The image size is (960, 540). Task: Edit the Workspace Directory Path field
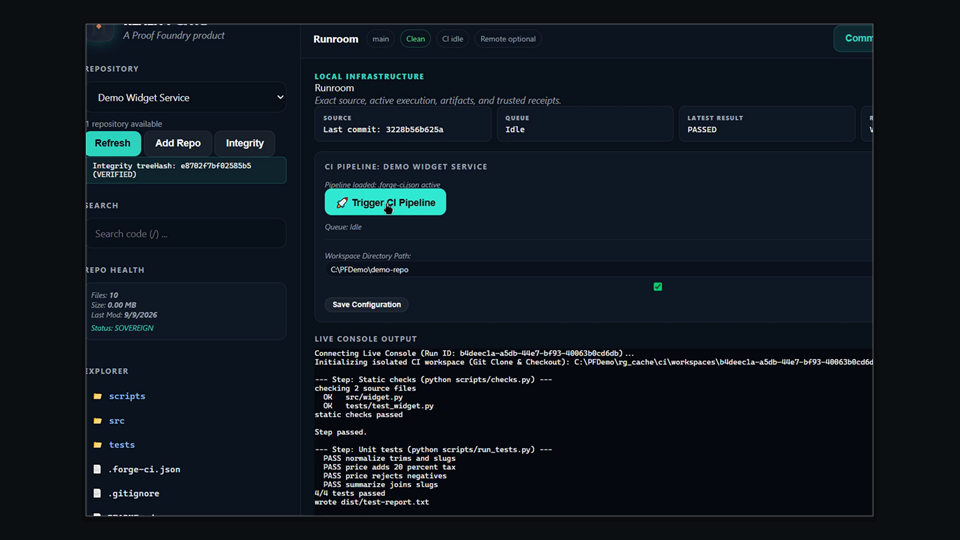[598, 269]
